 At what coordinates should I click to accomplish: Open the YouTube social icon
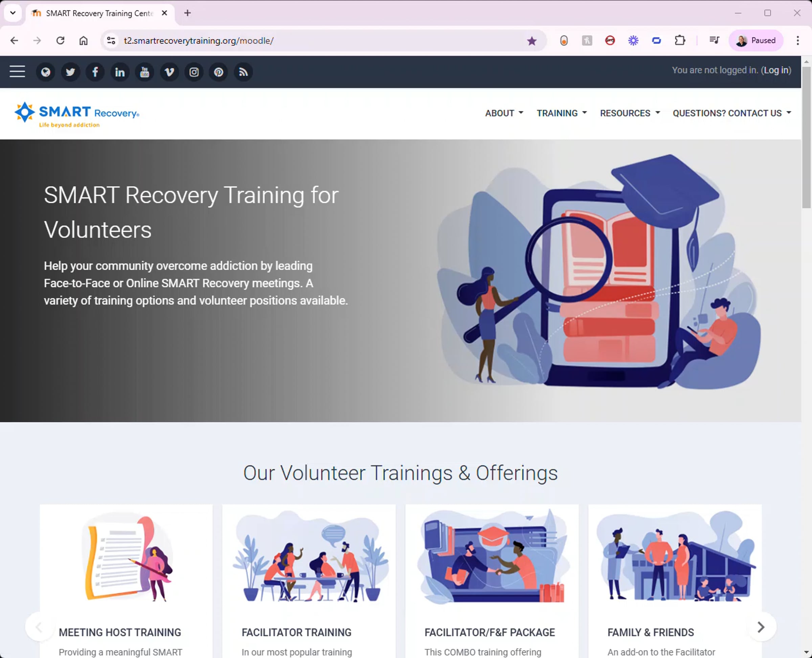click(144, 72)
